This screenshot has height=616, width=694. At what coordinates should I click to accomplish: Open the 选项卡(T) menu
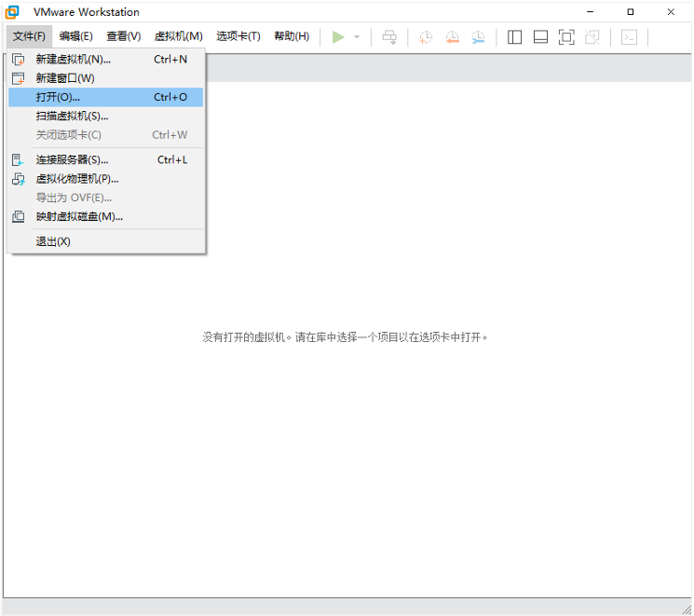(x=238, y=36)
